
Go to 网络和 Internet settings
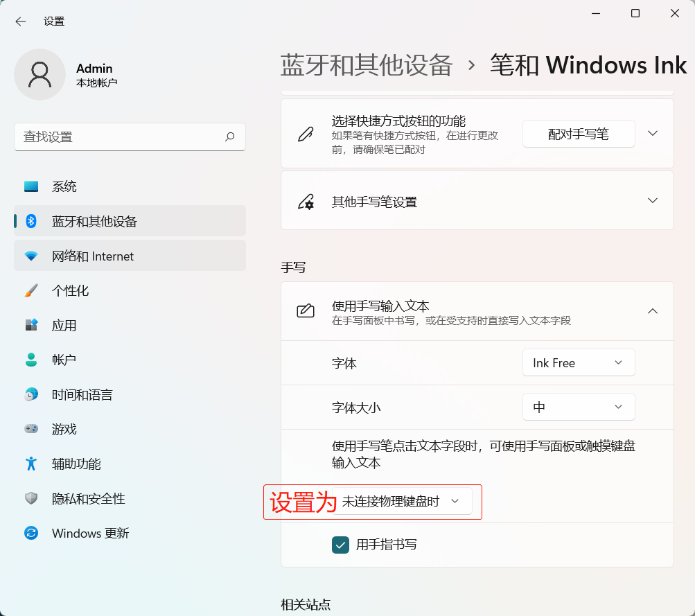(130, 256)
